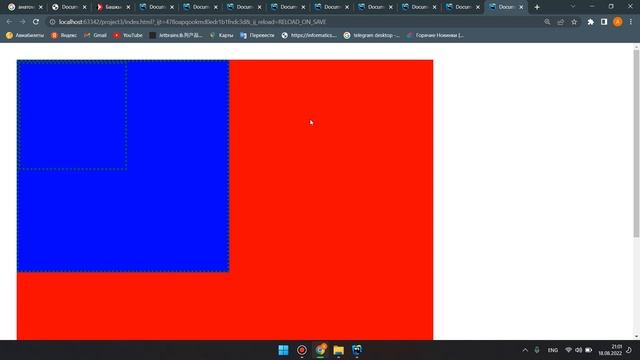This screenshot has height=360, width=640.
Task: Open the browser side panel
Action: (x=604, y=22)
